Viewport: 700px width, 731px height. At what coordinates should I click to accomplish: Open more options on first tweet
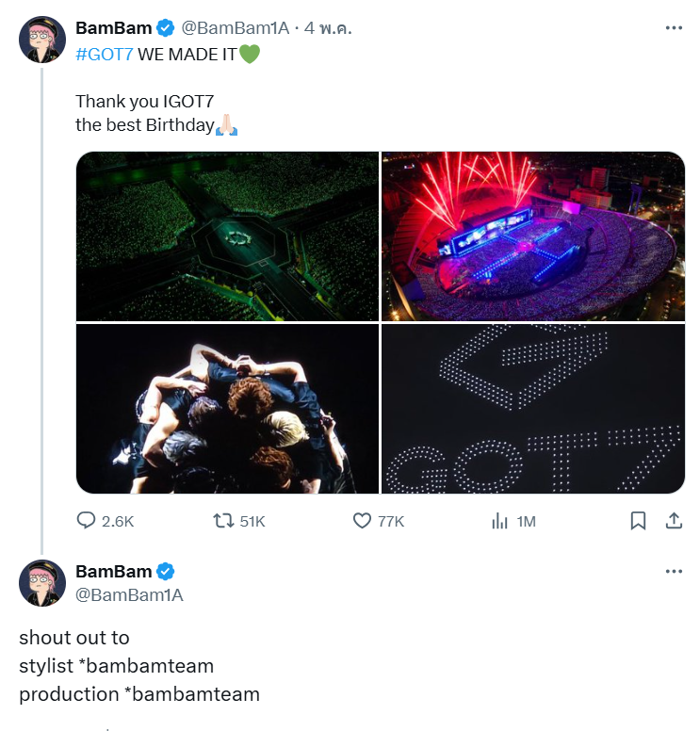[x=674, y=28]
